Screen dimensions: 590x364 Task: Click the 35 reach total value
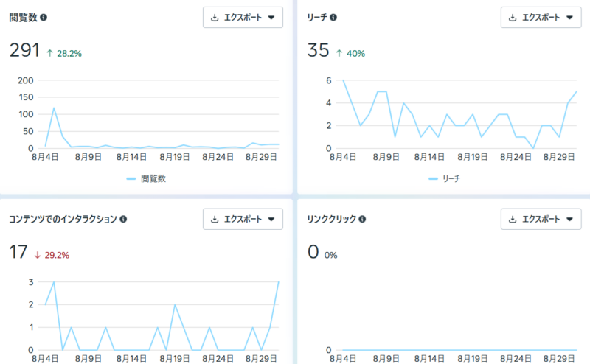pyautogui.click(x=318, y=50)
